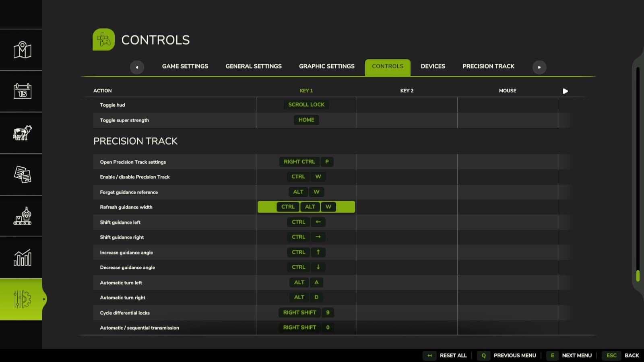Edit Toggle super strength Home binding
Image resolution: width=644 pixels, height=362 pixels.
coord(306,120)
